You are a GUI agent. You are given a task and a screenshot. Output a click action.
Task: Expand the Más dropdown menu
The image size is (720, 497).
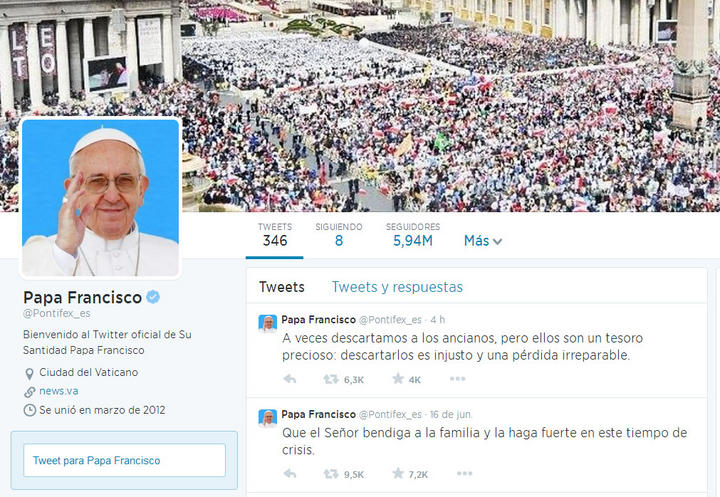[x=483, y=241]
